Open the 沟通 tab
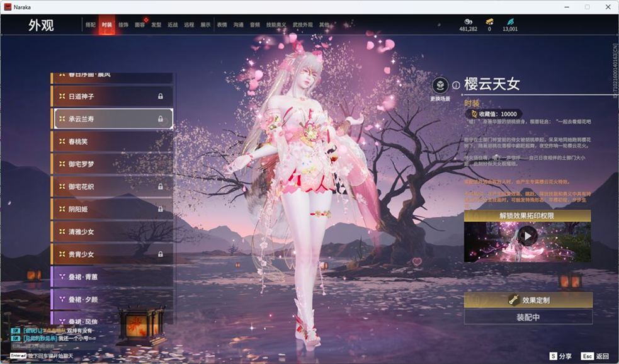The image size is (619, 364). pos(239,25)
